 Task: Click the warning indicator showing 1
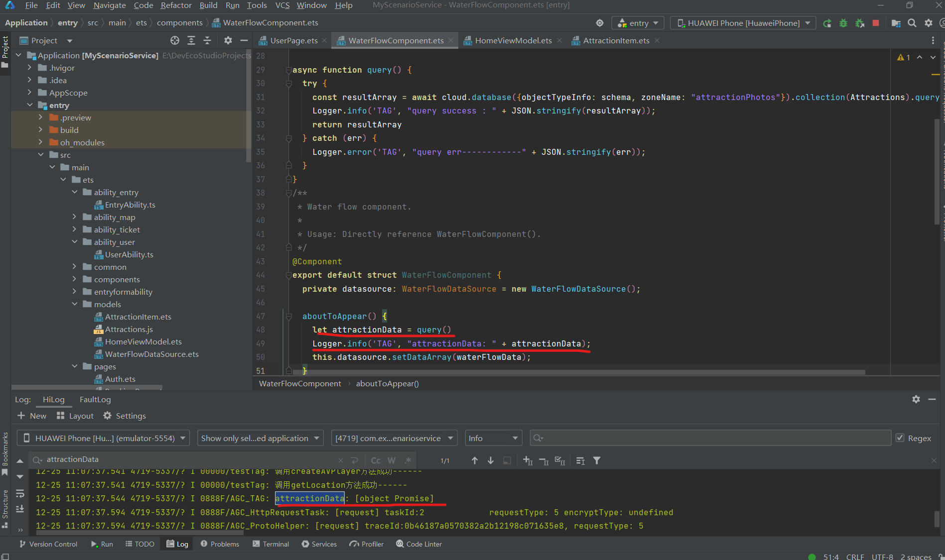click(x=904, y=57)
